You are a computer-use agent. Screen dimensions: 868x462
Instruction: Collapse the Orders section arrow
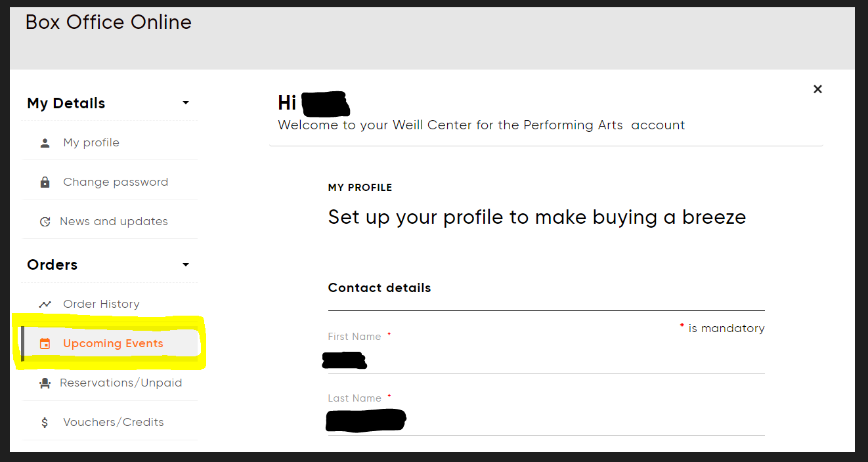tap(186, 264)
